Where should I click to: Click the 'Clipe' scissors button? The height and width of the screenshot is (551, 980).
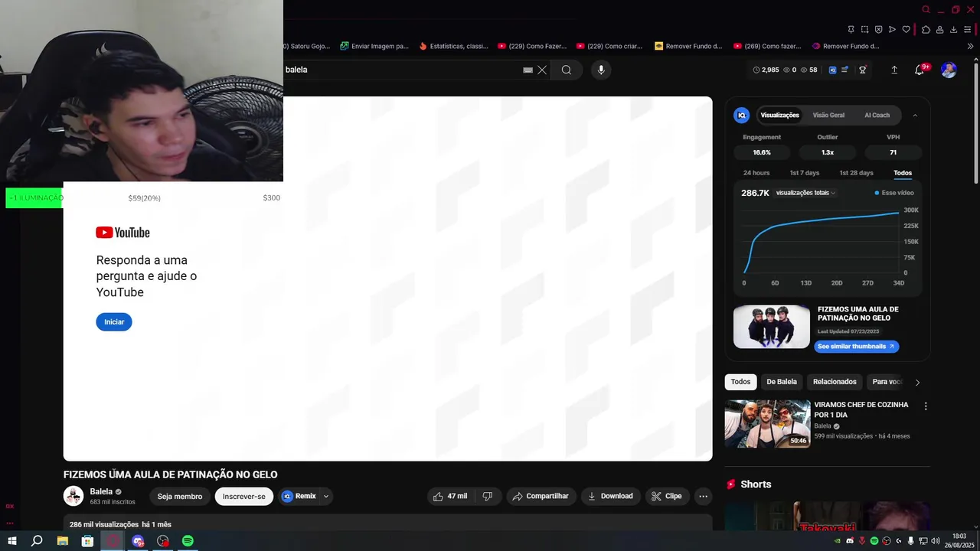(666, 497)
